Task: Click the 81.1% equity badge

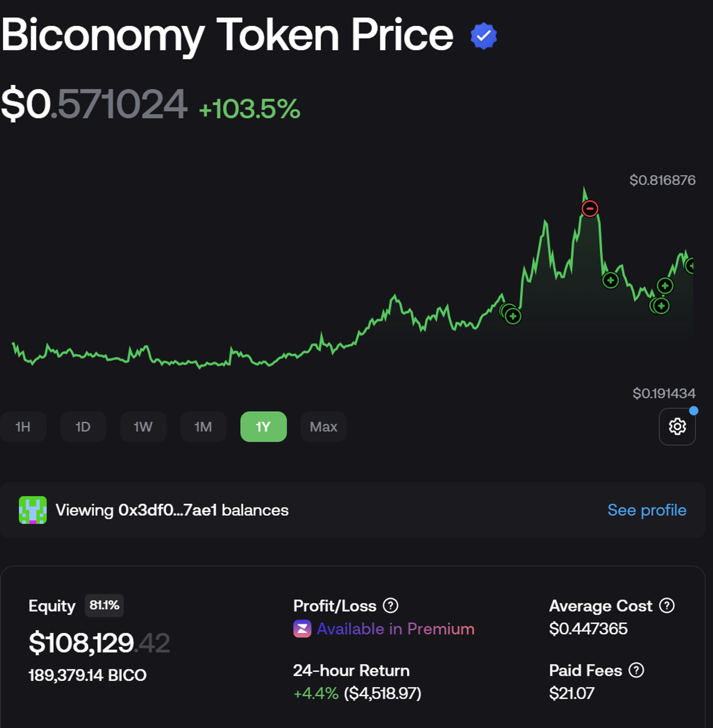Action: (x=104, y=605)
